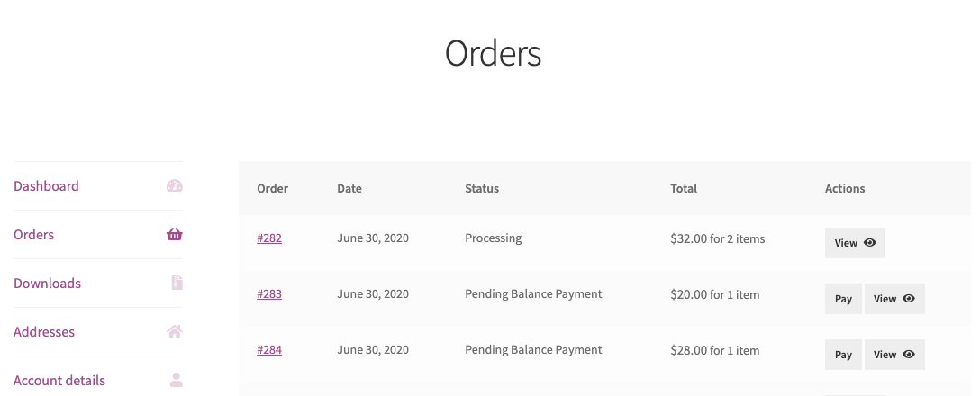The image size is (980, 396).
Task: View order #284 details button
Action: (894, 355)
